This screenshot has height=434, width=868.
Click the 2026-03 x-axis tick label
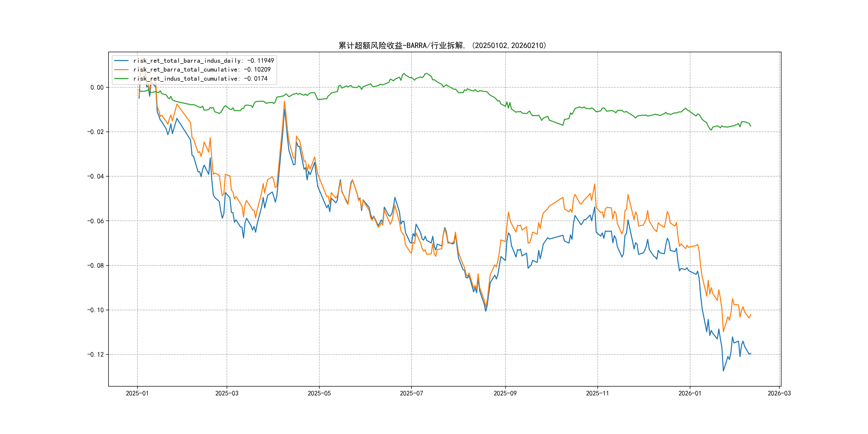tap(779, 393)
